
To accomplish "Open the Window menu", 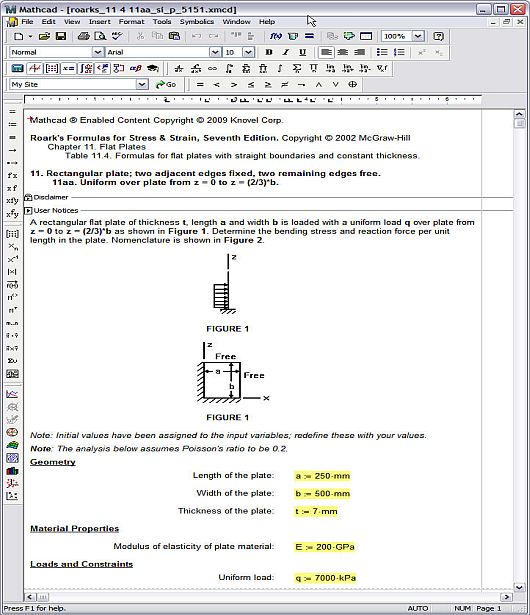I will 237,22.
